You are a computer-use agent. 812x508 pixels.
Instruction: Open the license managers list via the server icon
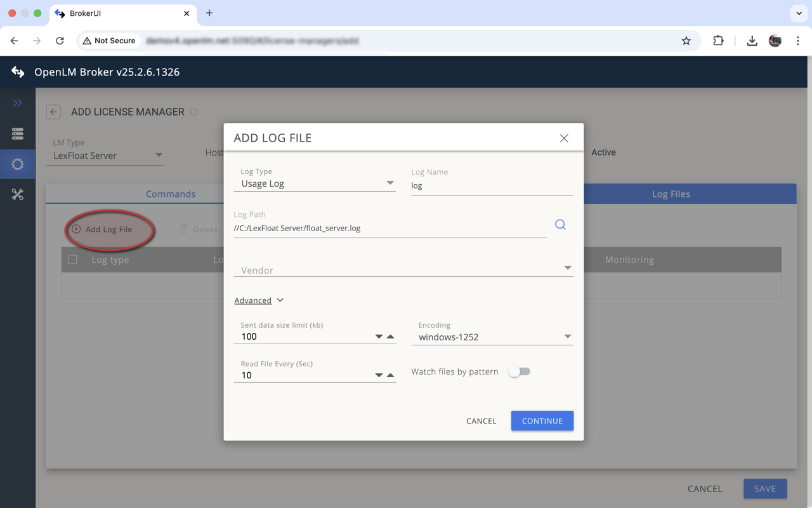(x=18, y=134)
